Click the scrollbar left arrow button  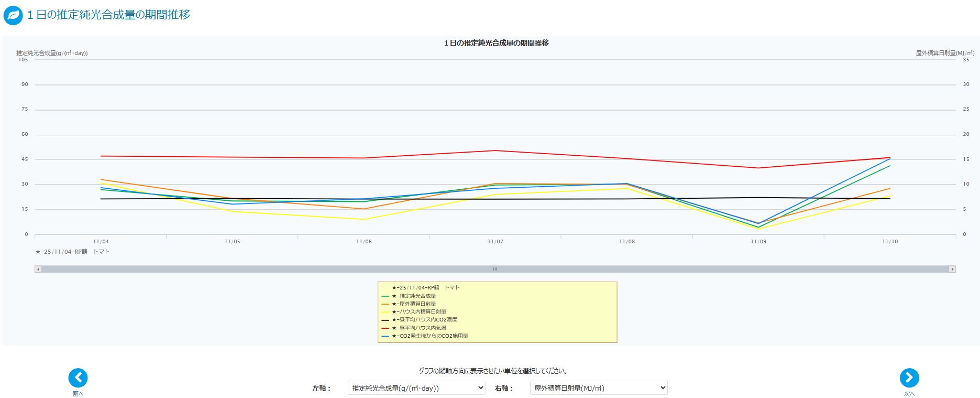pyautogui.click(x=38, y=269)
